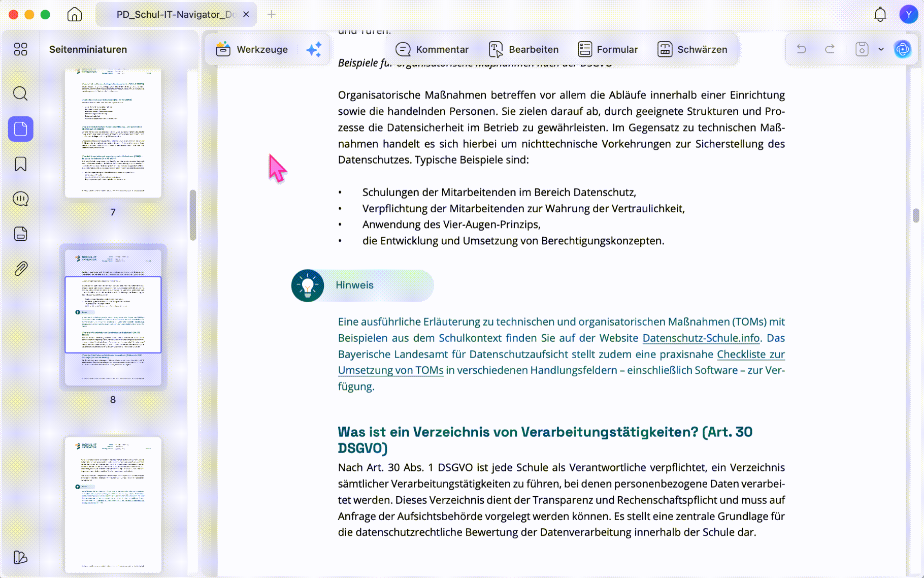Viewport: 924px width, 578px height.
Task: Expand the save options dropdown arrow
Action: 881,49
